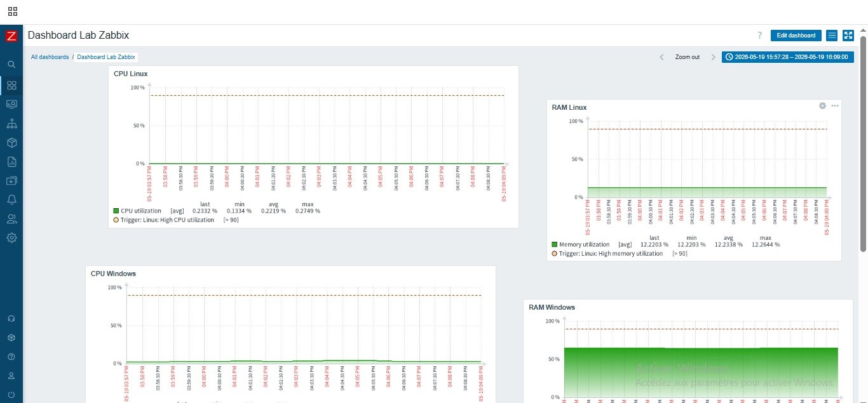Open the sidebar search
The height and width of the screenshot is (403, 868).
(11, 64)
